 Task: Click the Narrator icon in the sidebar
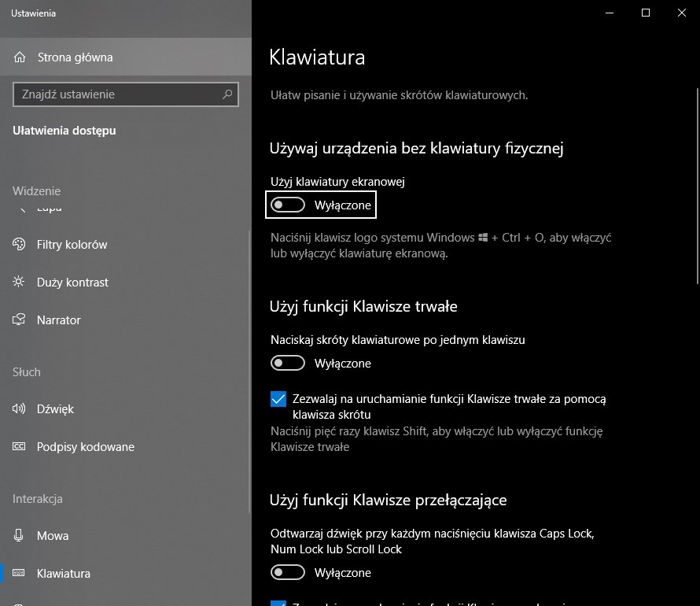(19, 320)
